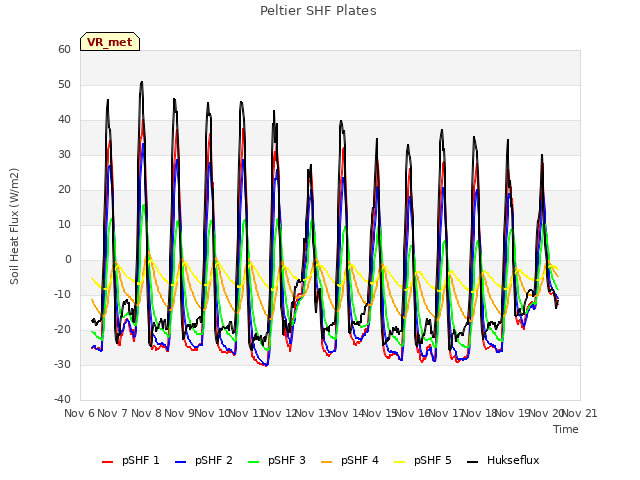
Task: Select the pSHF 5 legend label
Action: [x=433, y=460]
